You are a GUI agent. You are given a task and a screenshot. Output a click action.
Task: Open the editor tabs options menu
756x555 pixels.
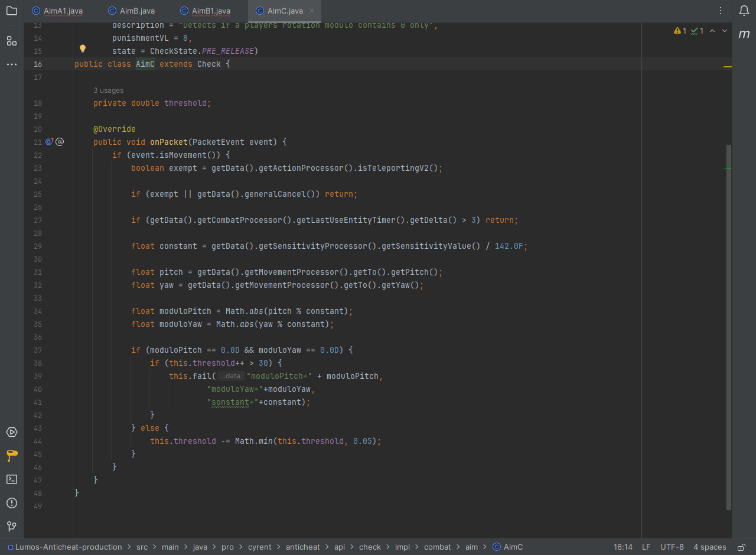721,11
